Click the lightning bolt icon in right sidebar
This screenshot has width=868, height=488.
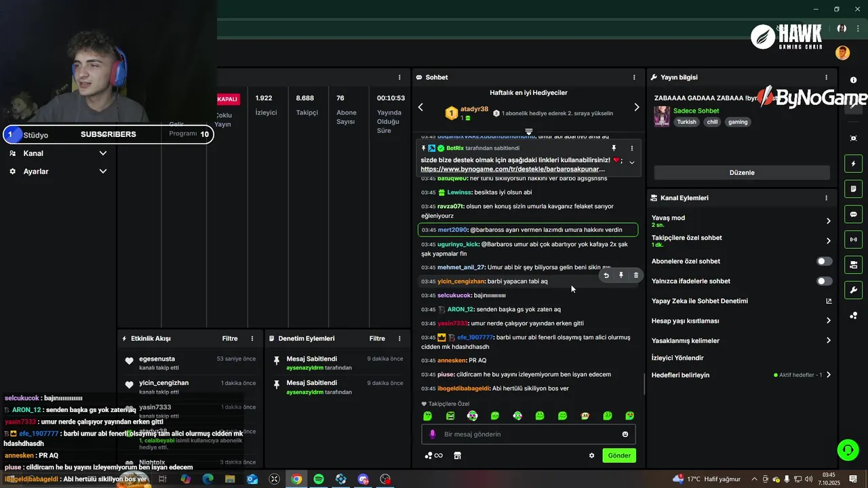[x=854, y=163]
